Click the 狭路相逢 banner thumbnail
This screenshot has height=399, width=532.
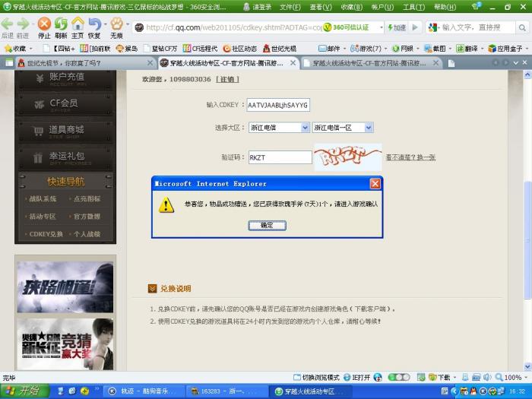tap(65, 287)
